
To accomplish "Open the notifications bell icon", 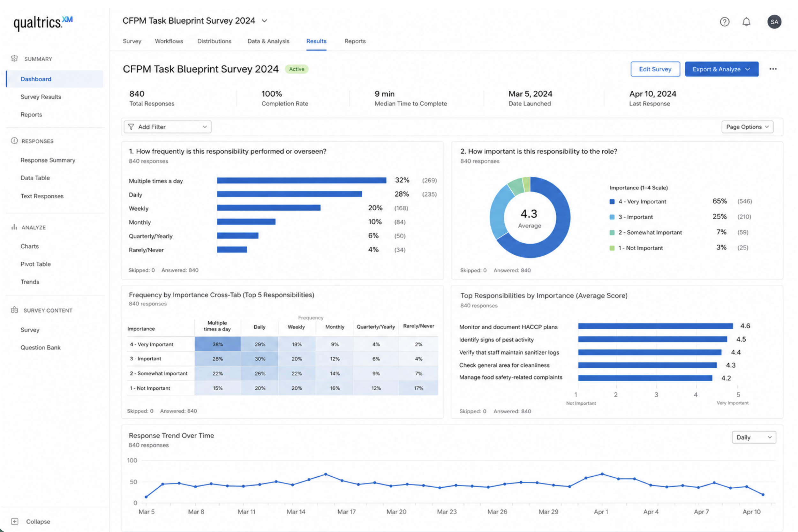I will [x=746, y=22].
